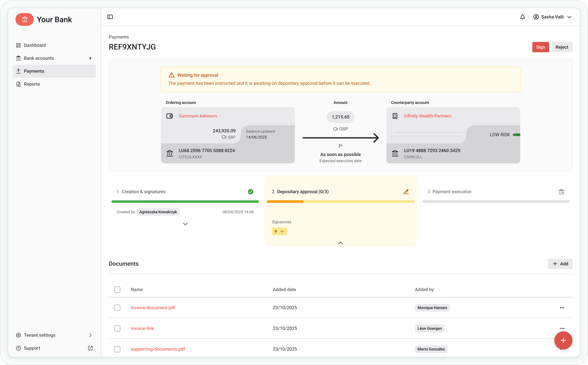Click the Depositary approval progress bar
Image resolution: width=588 pixels, height=365 pixels.
tap(340, 202)
